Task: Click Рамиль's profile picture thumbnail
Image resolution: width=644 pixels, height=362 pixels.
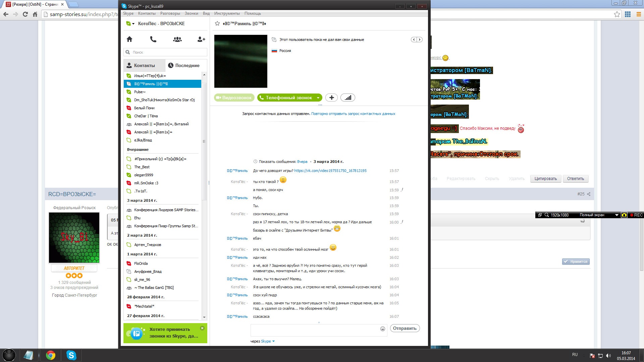Action: coord(241,61)
